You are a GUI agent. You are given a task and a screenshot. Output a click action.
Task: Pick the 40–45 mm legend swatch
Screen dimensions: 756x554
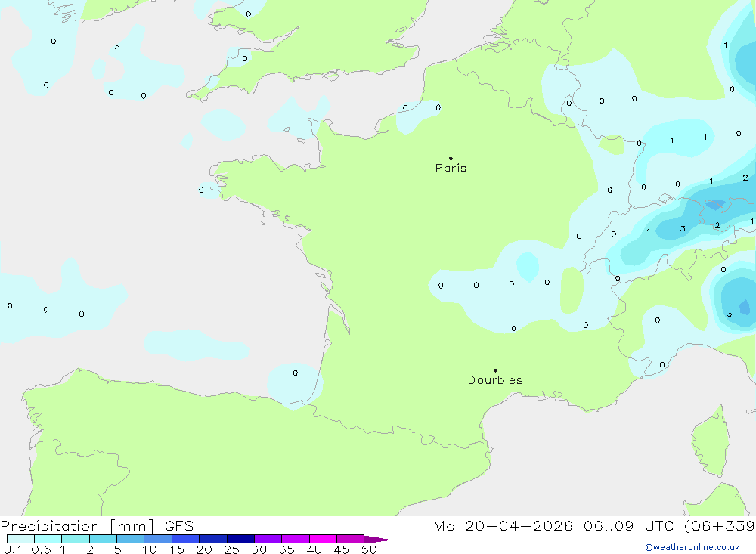323,539
